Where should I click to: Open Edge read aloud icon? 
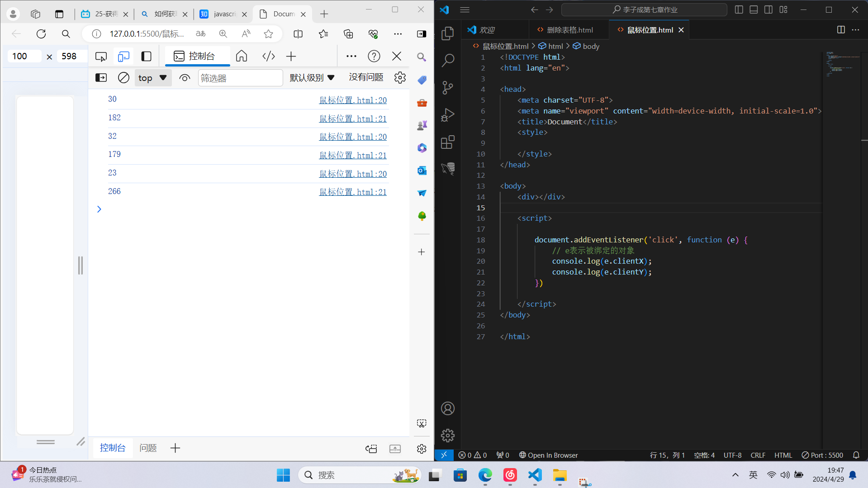pyautogui.click(x=246, y=34)
